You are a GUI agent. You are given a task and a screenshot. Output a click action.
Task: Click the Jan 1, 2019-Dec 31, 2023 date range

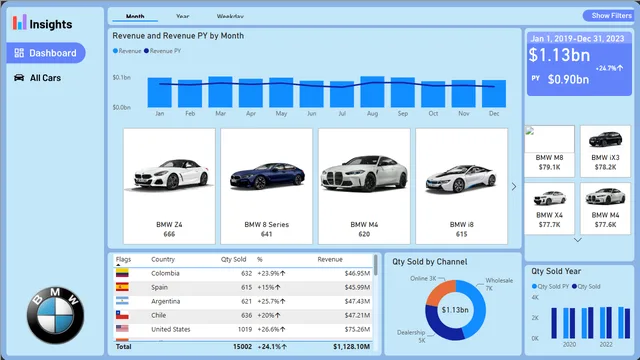(x=577, y=39)
